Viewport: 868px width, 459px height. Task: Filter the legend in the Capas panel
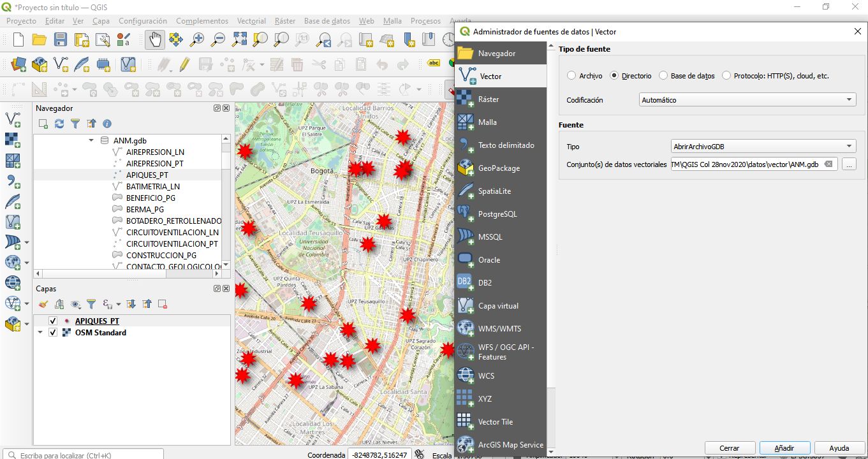point(91,304)
